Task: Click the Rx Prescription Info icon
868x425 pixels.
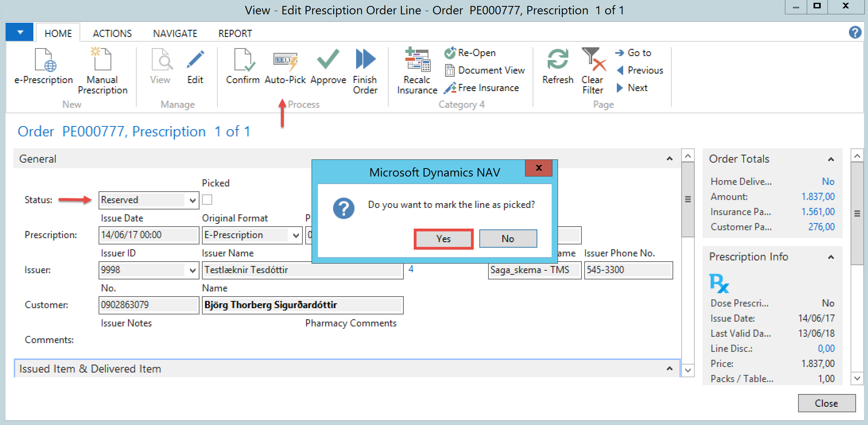Action: 719,283
